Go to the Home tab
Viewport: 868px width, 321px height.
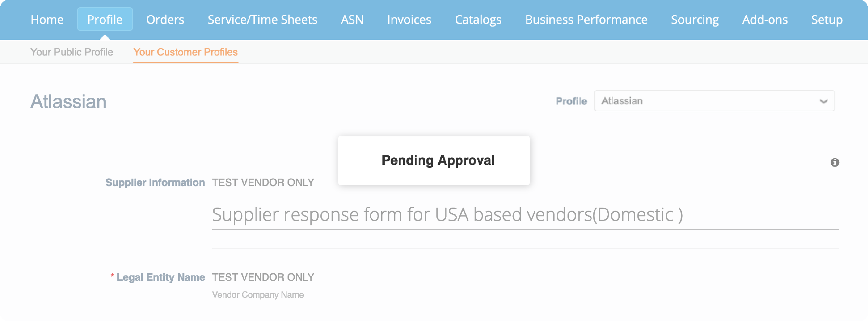[47, 20]
